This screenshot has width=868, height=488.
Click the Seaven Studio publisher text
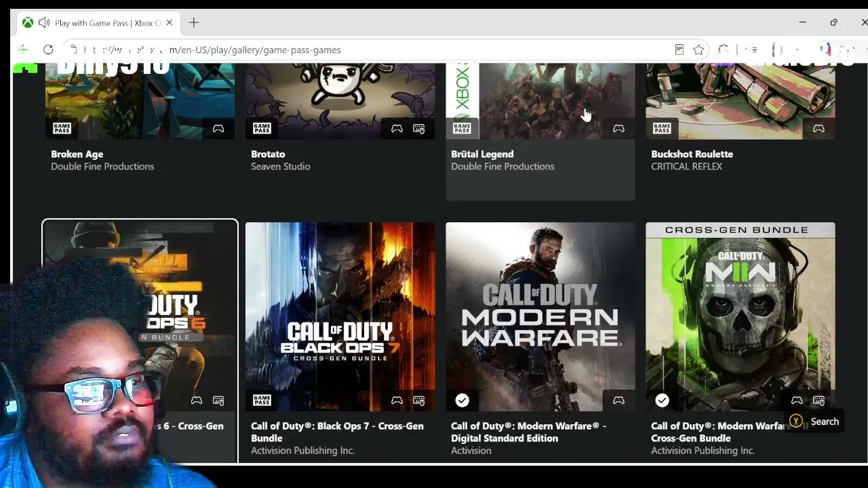point(281,166)
